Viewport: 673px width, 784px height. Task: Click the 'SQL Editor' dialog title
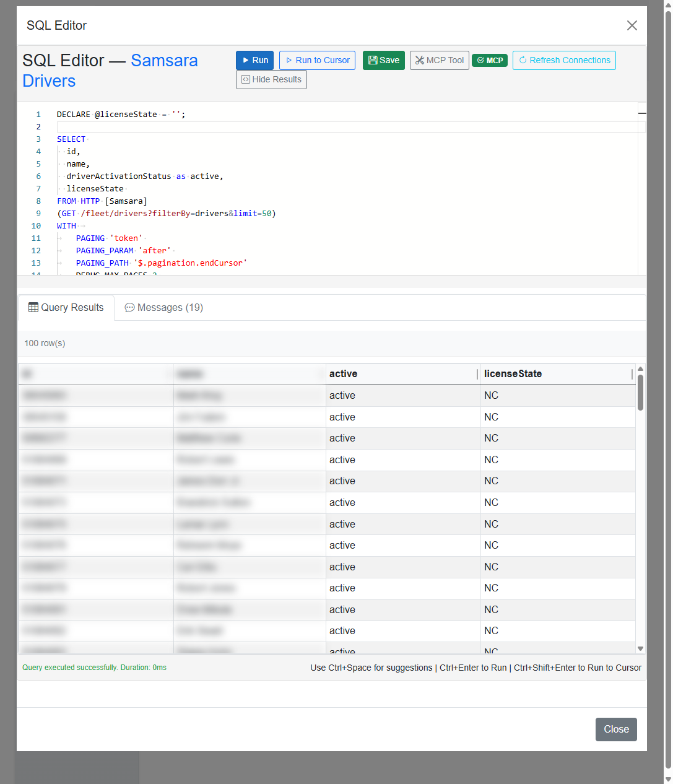point(56,25)
